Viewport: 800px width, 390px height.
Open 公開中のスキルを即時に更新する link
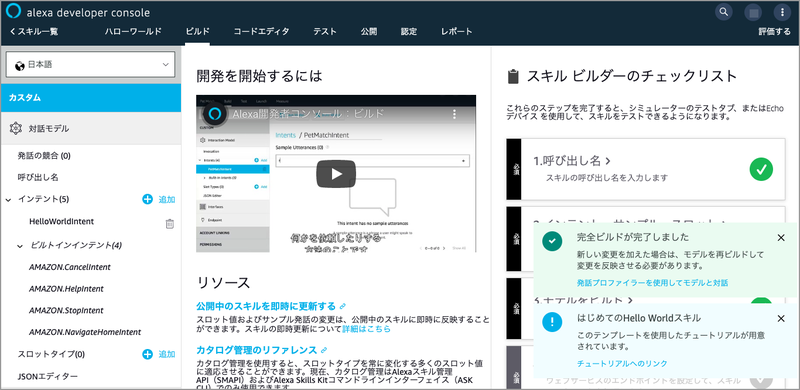point(266,306)
